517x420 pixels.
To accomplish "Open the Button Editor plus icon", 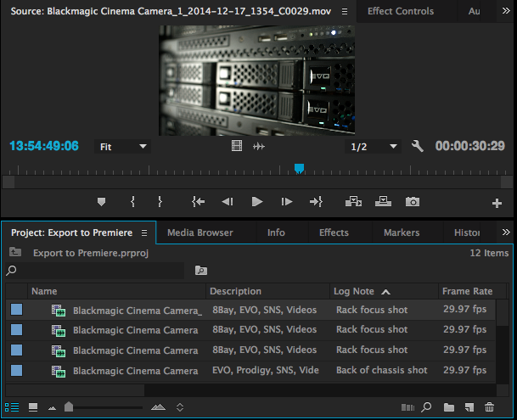I will 497,203.
